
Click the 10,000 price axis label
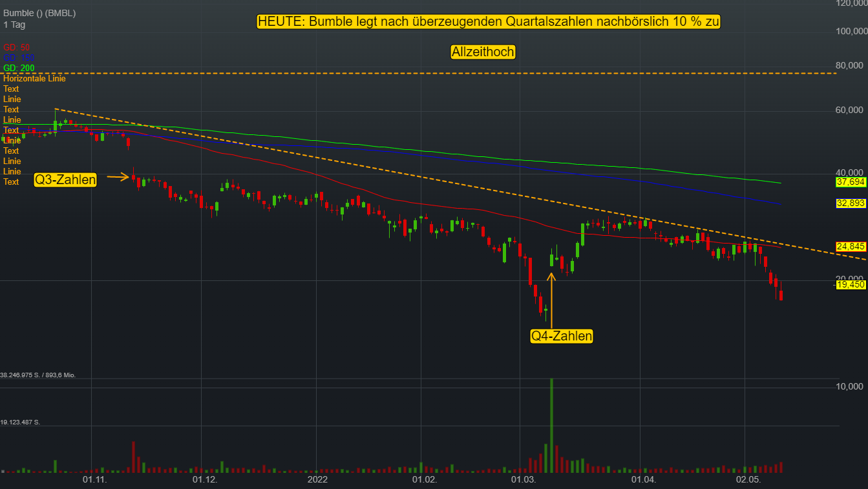pyautogui.click(x=849, y=386)
